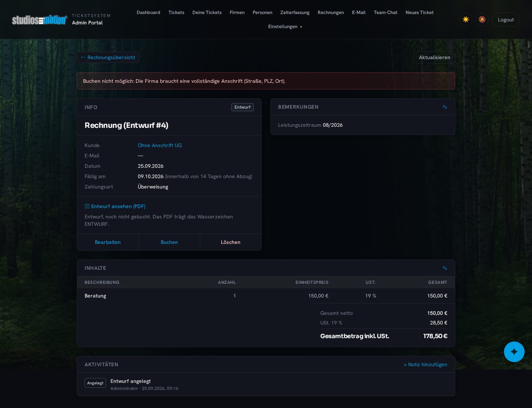Click the Zahlungsart value Überweisung
Screen dimensions: 532x408
pyautogui.click(x=153, y=187)
